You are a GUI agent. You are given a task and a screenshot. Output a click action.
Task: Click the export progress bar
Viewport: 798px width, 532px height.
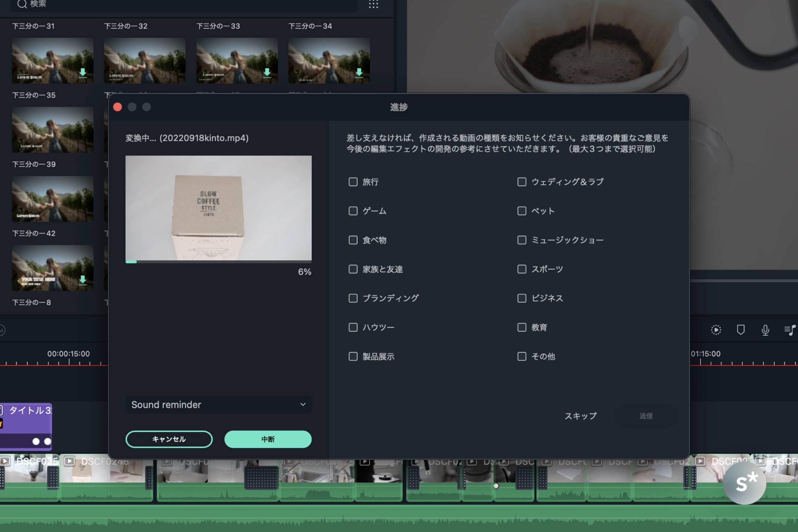point(218,261)
